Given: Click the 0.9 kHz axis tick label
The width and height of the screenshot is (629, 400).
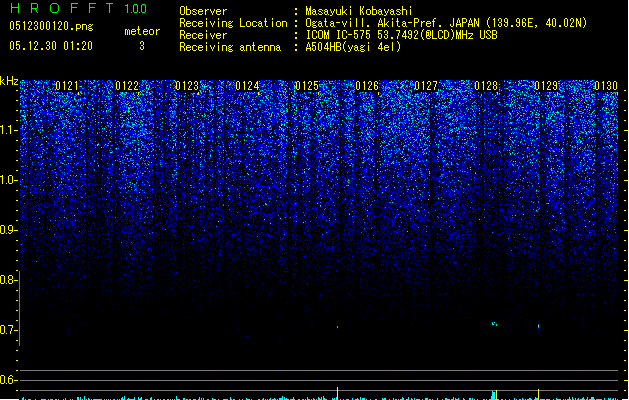Looking at the screenshot, I should pos(8,230).
